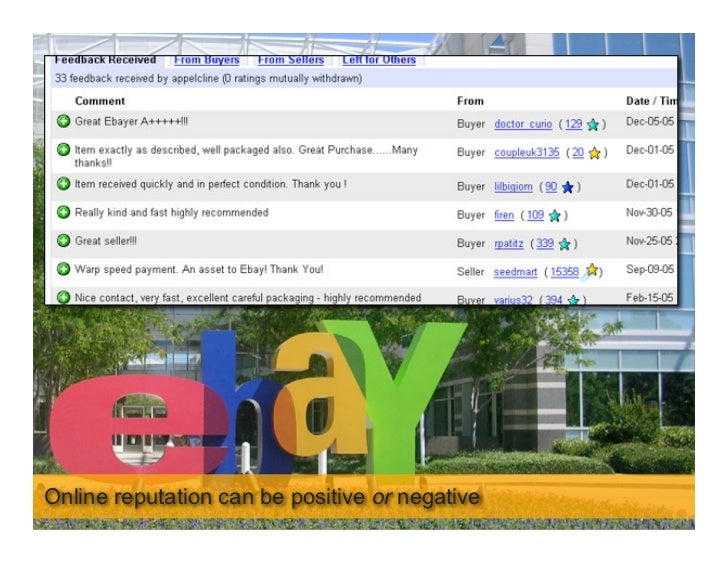Open varius32 user profile link
The image size is (728, 563).
click(513, 299)
